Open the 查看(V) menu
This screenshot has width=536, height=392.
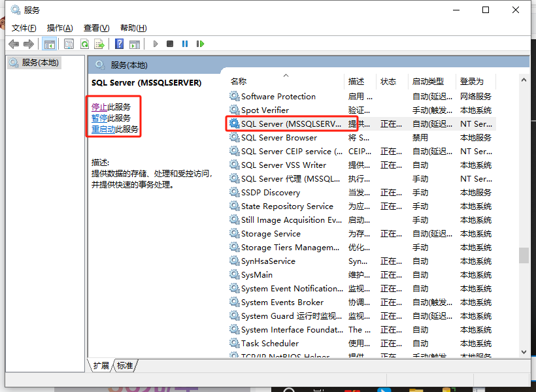[96, 28]
